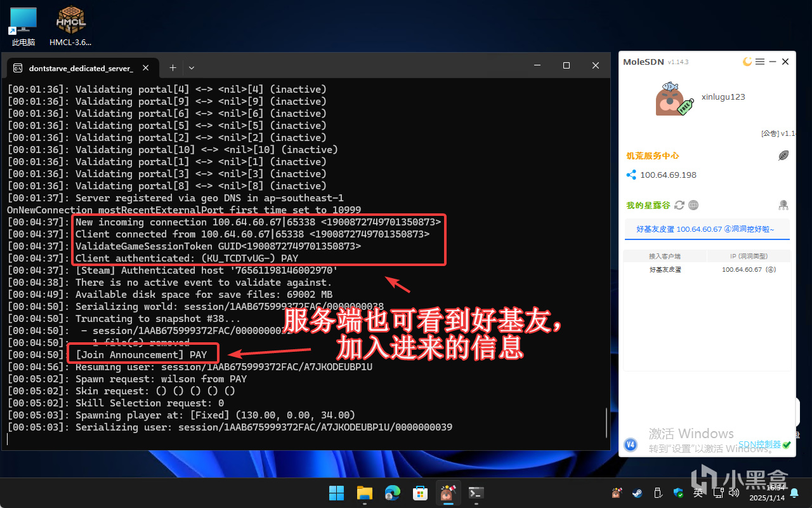Open the volume speaker tray icon
This screenshot has width=812, height=508.
click(x=734, y=493)
